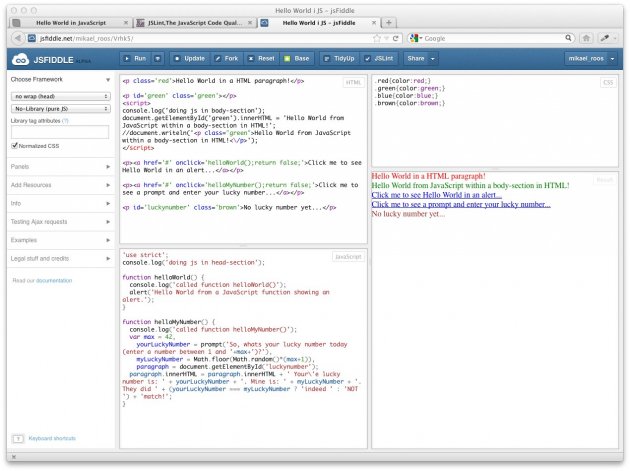Click the Update button
The height and width of the screenshot is (471, 630).
[x=190, y=59]
